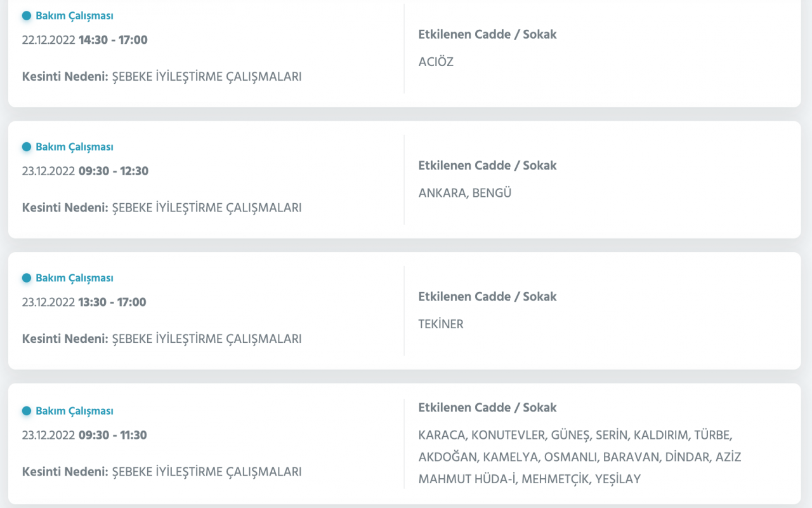The image size is (812, 508).
Task: Click the TEKİNER street name
Action: (441, 324)
